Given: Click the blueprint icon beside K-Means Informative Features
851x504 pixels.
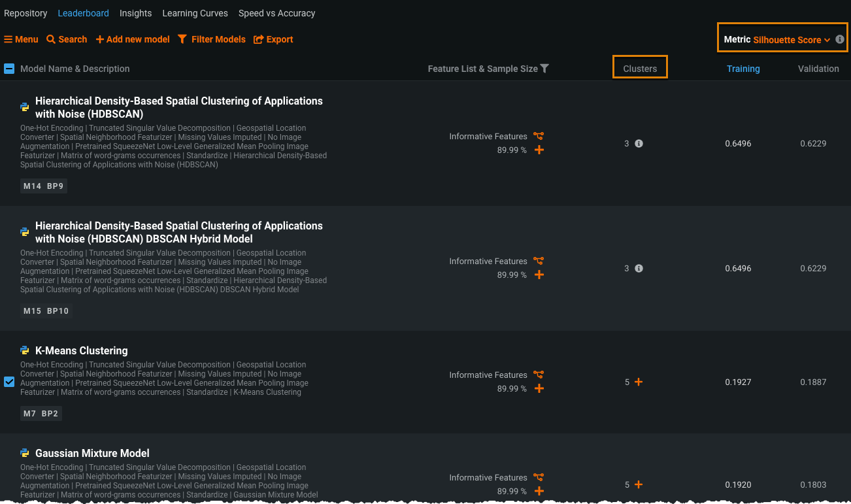Looking at the screenshot, I should pos(539,375).
